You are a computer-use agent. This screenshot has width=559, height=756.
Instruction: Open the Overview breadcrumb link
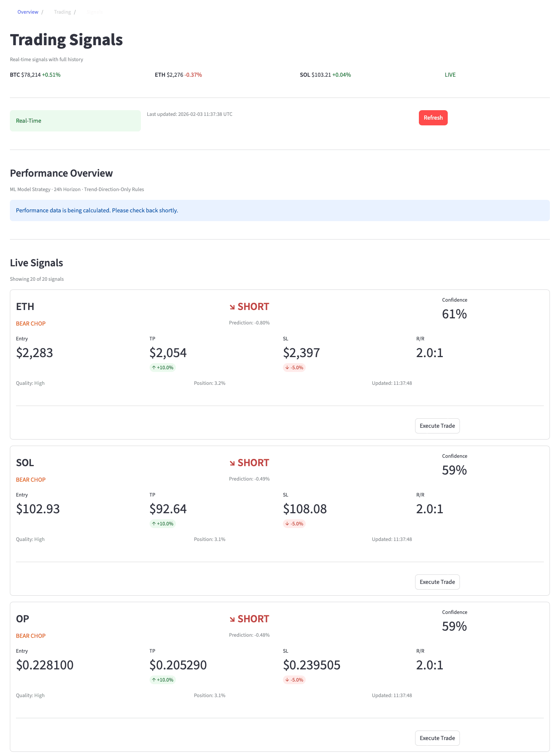pos(28,12)
